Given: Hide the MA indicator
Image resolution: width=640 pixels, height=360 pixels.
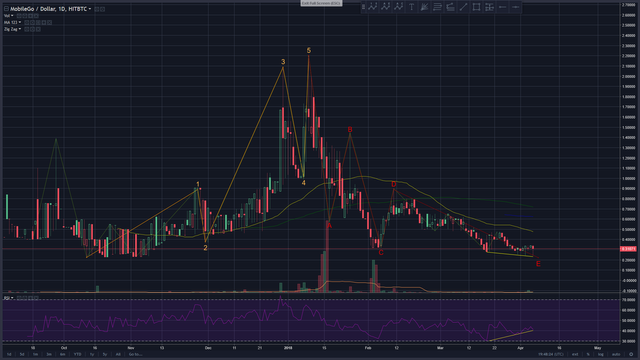Looking at the screenshot, I should coord(27,22).
